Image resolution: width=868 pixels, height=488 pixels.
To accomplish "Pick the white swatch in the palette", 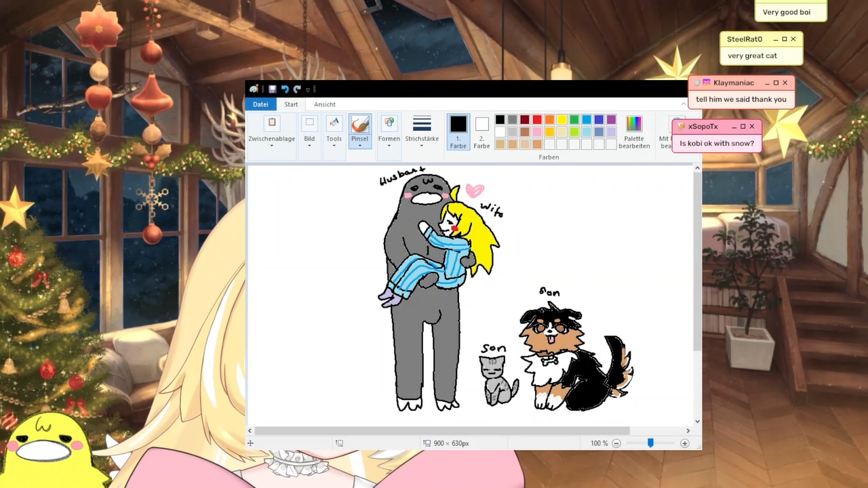I will [x=500, y=132].
